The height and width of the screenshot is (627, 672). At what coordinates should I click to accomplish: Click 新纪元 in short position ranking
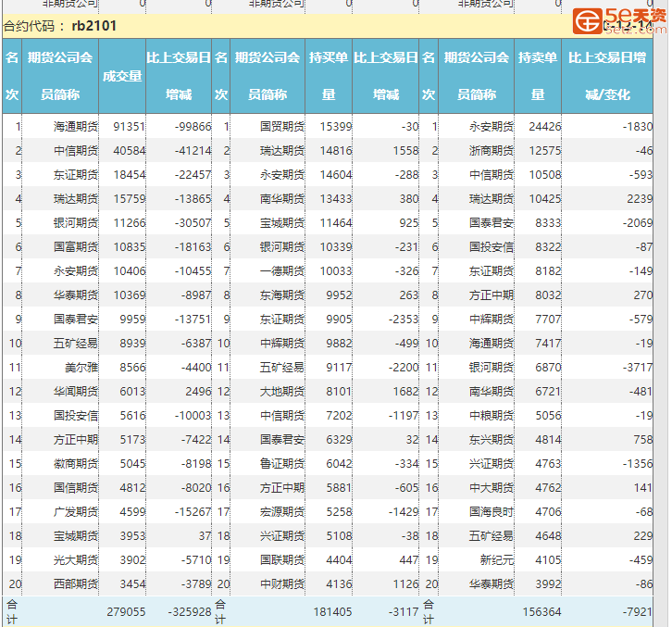(x=497, y=559)
